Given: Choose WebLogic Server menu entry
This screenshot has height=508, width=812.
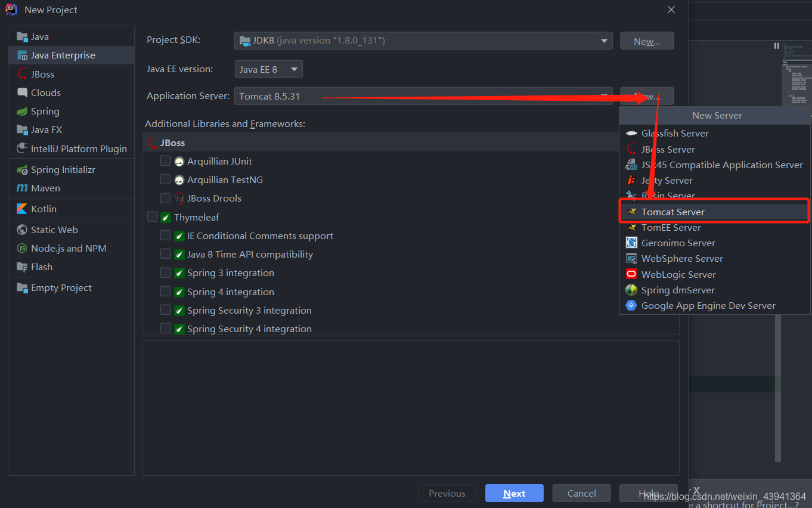Looking at the screenshot, I should (715, 274).
